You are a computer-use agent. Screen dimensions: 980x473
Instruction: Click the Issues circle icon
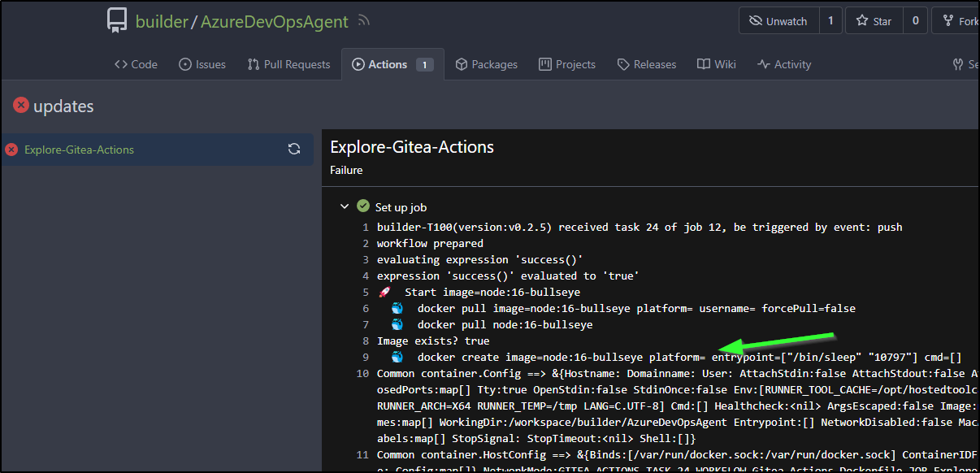[x=185, y=64]
